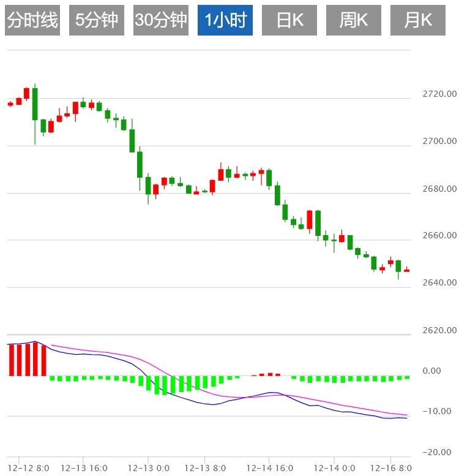Image resolution: width=459 pixels, height=476 pixels.
Task: Click the 12-14 16:0 time label
Action: point(269,469)
